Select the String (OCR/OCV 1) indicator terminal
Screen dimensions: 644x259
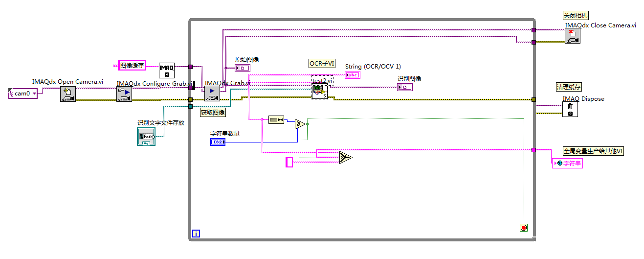point(352,75)
